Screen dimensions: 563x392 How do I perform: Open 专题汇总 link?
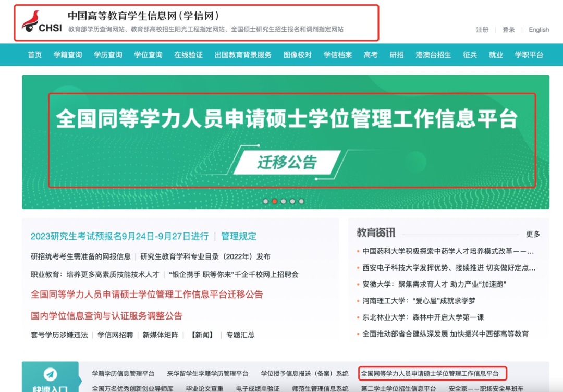tap(240, 335)
